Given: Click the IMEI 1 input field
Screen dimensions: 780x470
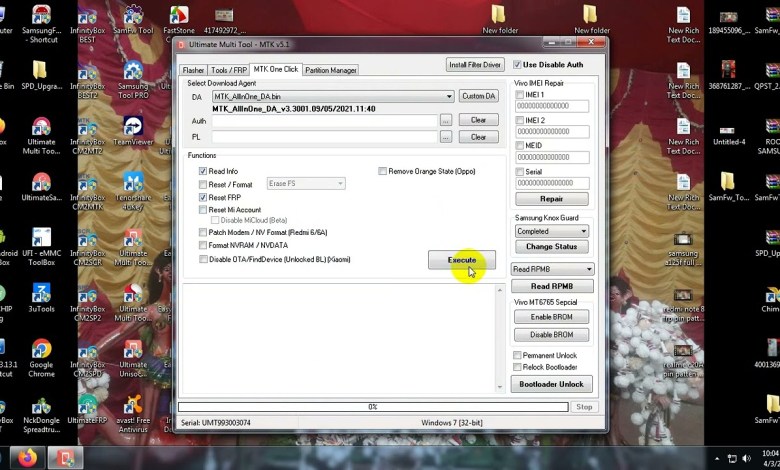Looking at the screenshot, I should click(x=551, y=106).
